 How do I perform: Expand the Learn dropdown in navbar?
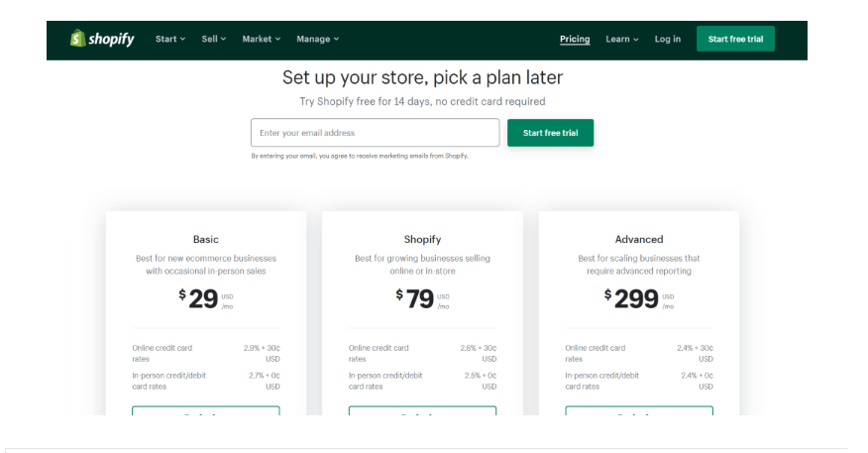coord(622,39)
